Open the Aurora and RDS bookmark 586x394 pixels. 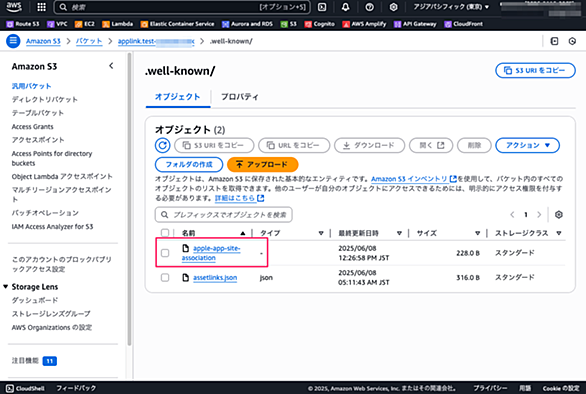(247, 24)
